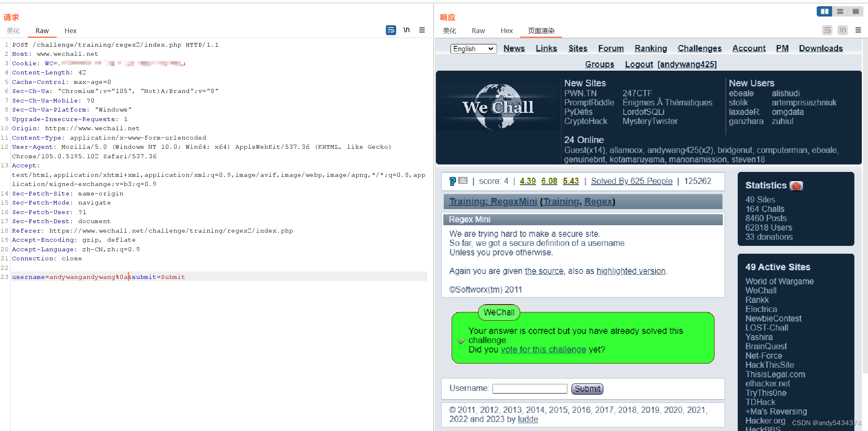Open the Downloads link

[821, 48]
